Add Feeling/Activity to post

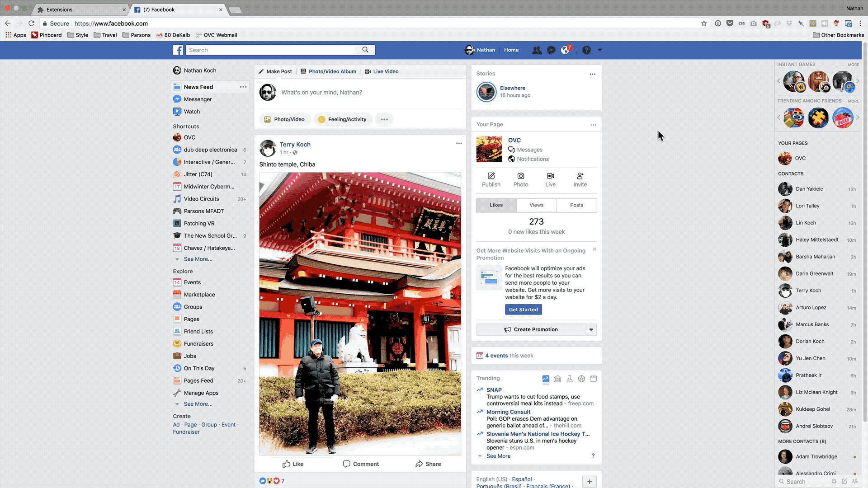[343, 120]
